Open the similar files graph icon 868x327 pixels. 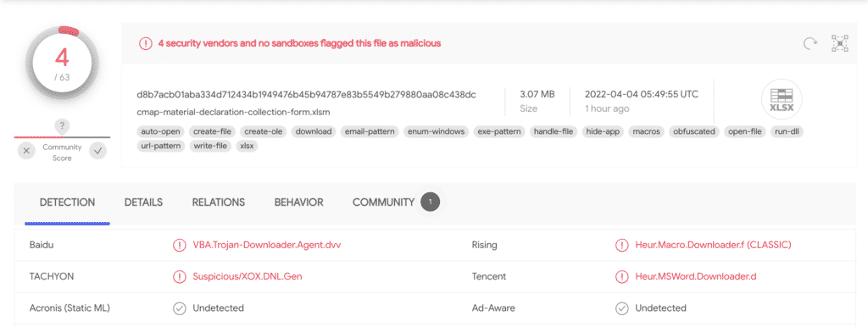click(x=840, y=43)
